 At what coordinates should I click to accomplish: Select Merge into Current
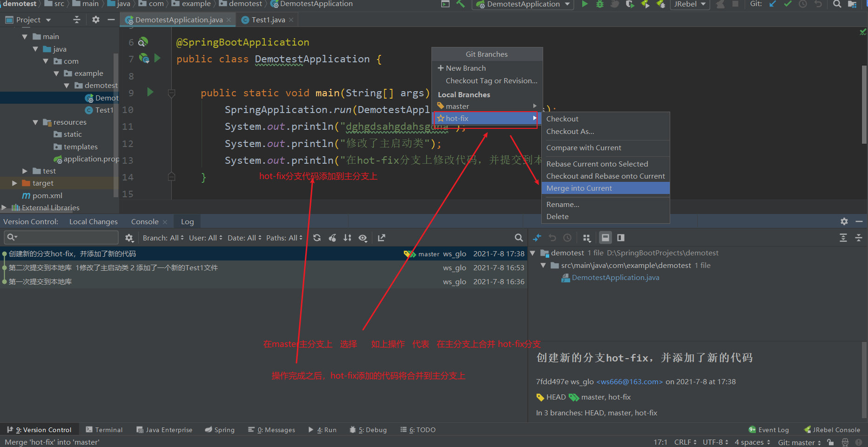tap(606, 188)
